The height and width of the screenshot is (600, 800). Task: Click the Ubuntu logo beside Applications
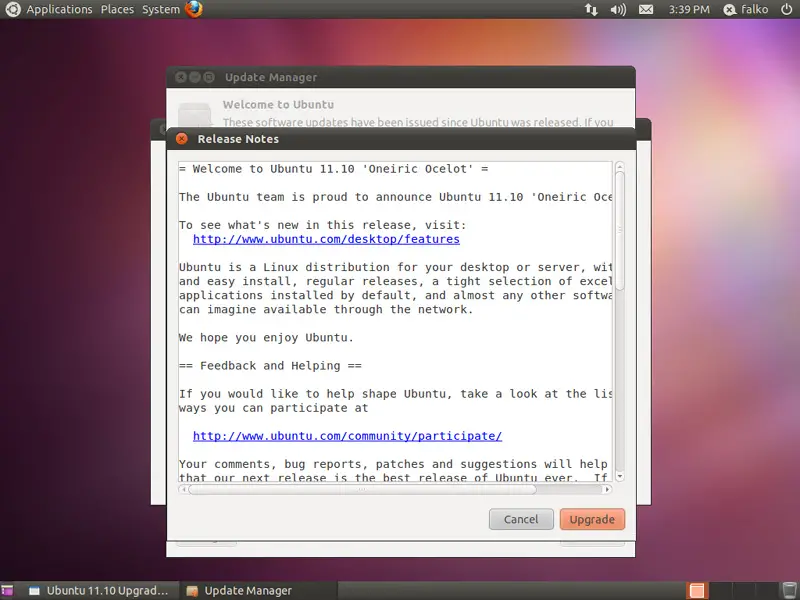pyautogui.click(x=12, y=10)
